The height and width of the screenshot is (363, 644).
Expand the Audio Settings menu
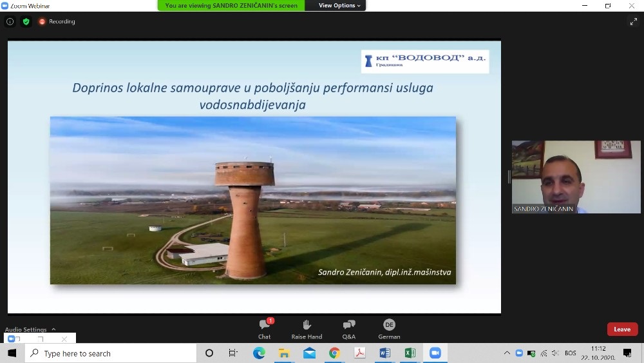point(30,329)
